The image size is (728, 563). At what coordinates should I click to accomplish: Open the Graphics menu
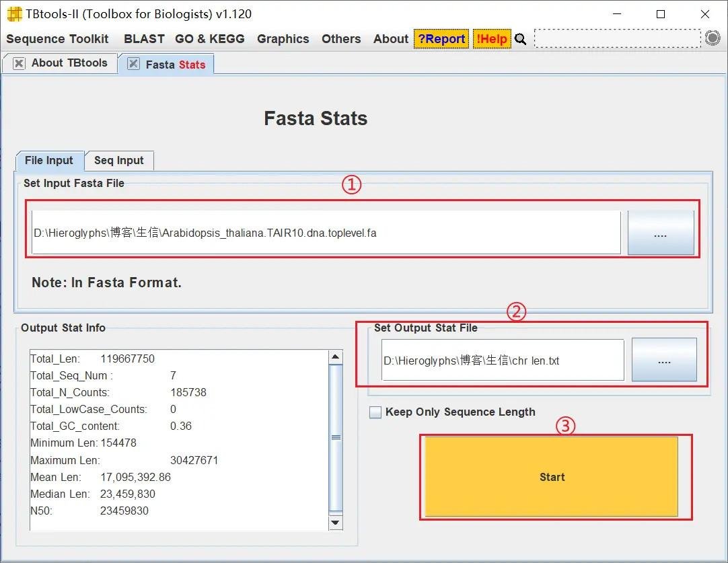pos(283,39)
